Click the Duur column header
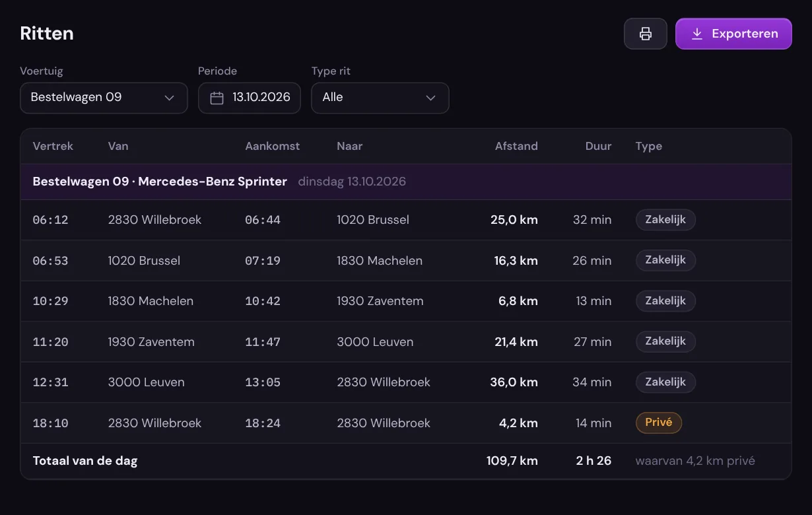The image size is (812, 515). (x=598, y=147)
